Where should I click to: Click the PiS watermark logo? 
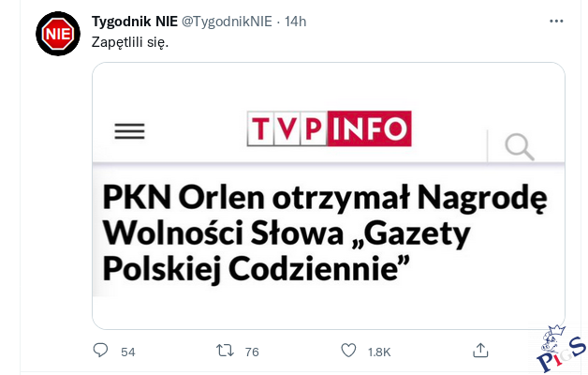(560, 349)
